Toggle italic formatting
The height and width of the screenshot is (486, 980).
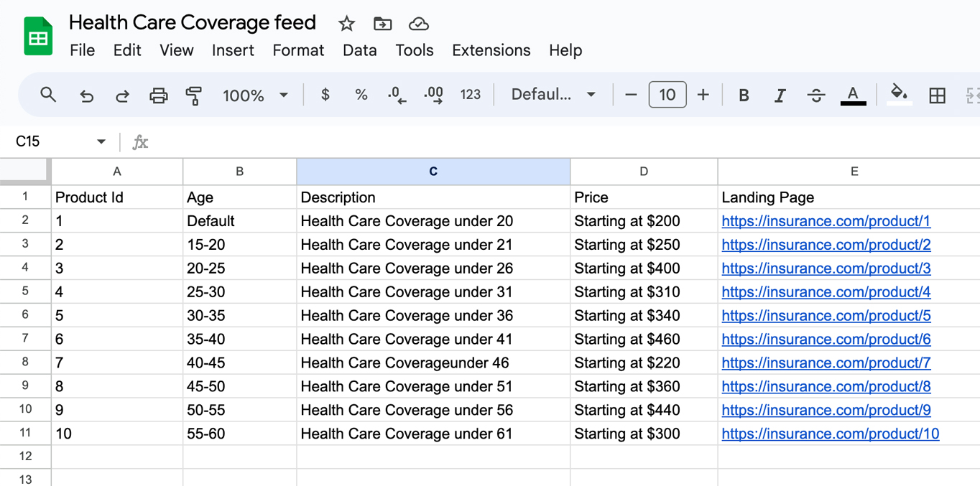pos(780,95)
